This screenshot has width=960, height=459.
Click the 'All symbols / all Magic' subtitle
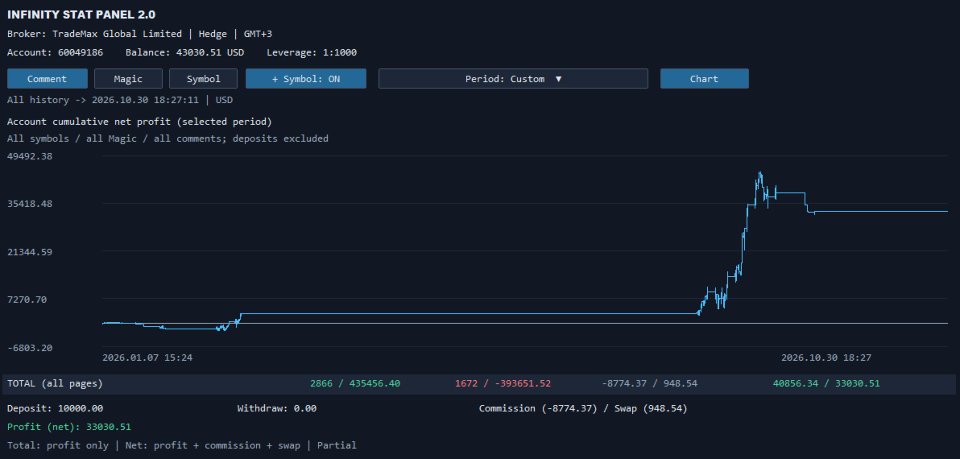click(168, 139)
